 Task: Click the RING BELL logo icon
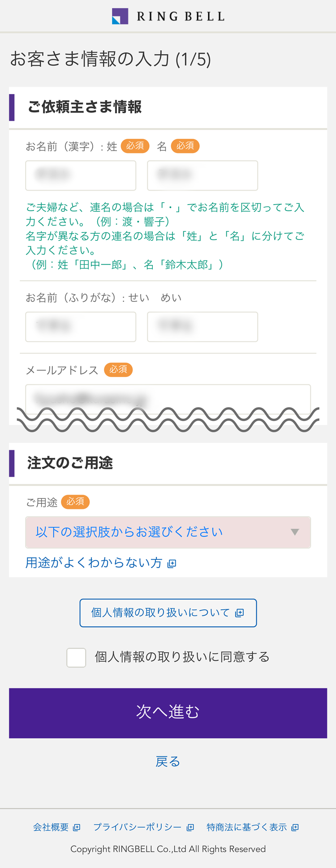120,16
